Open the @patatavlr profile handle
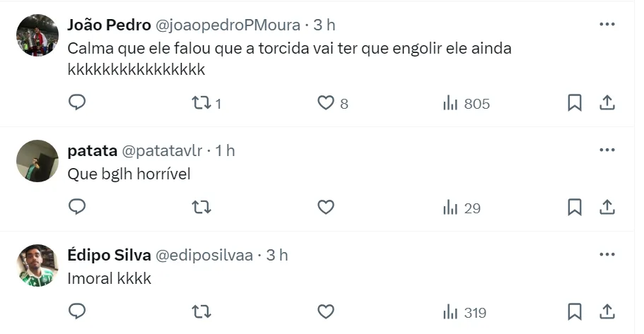The image size is (644, 334). (x=162, y=151)
